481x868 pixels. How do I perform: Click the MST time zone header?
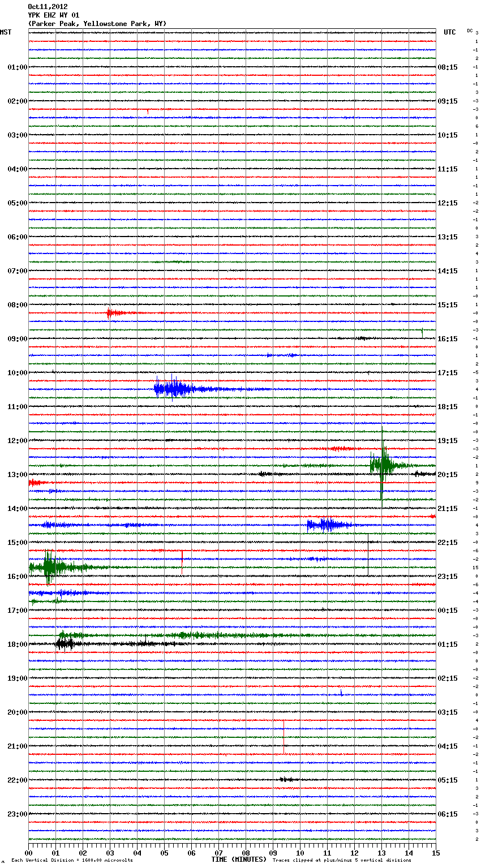(x=6, y=32)
